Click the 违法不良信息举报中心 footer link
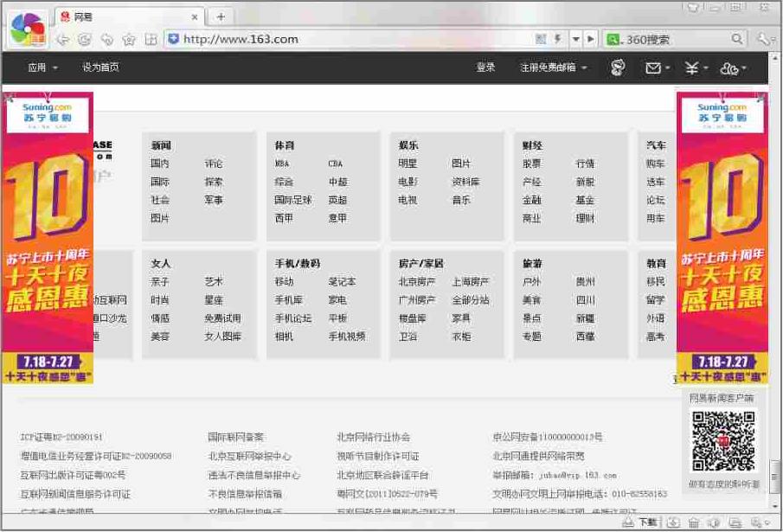Screen dimensions: 783x532 tap(254, 475)
